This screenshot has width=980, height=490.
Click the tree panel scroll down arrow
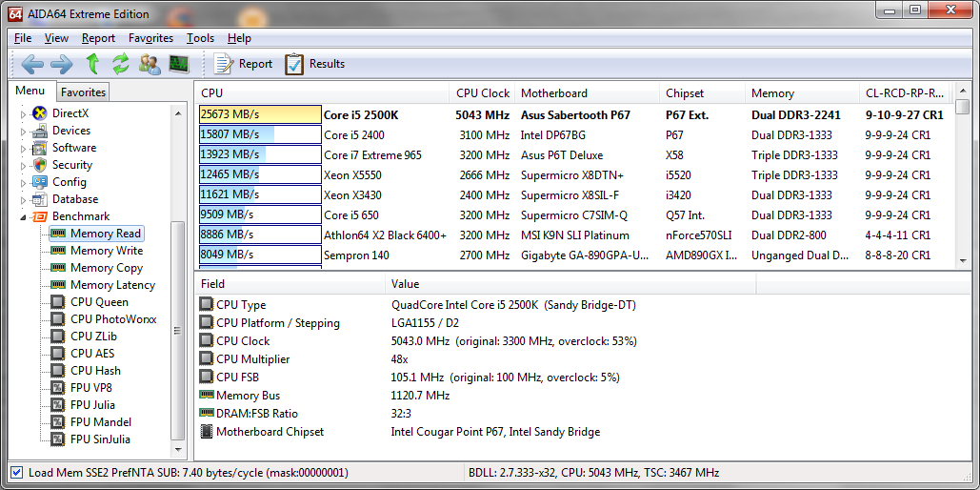pyautogui.click(x=178, y=449)
